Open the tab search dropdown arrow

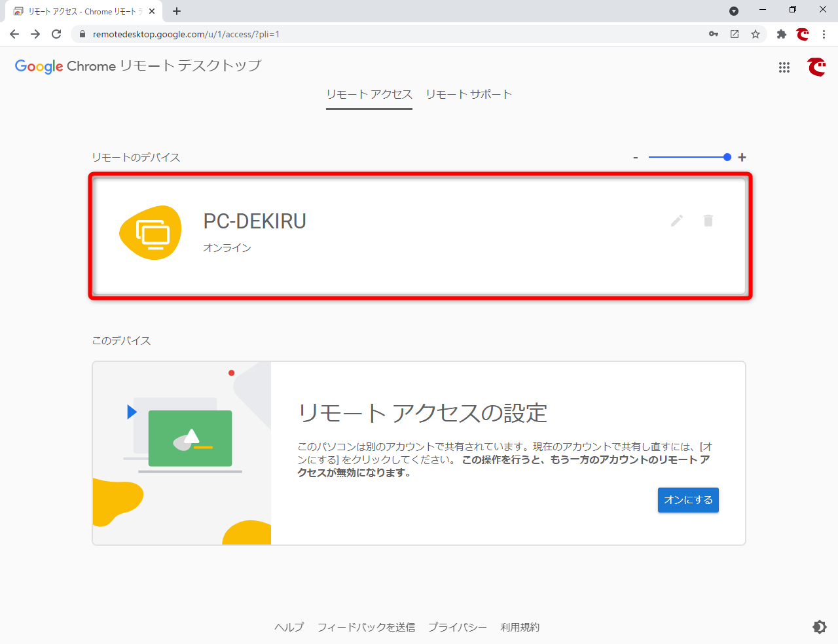click(734, 11)
